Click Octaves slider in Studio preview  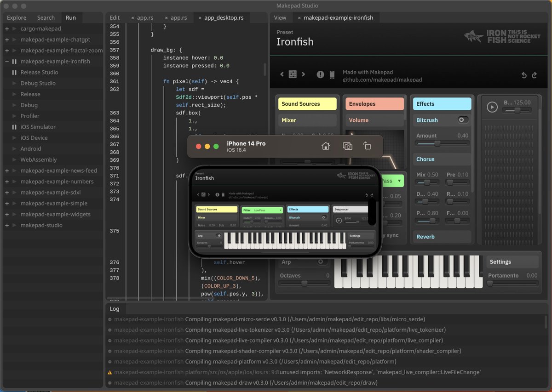[x=304, y=284]
